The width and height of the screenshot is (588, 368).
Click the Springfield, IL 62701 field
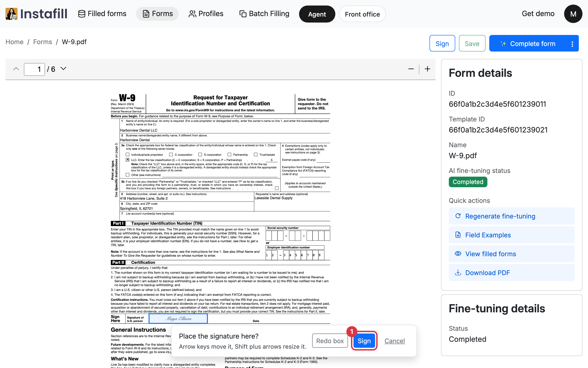pyautogui.click(x=187, y=208)
